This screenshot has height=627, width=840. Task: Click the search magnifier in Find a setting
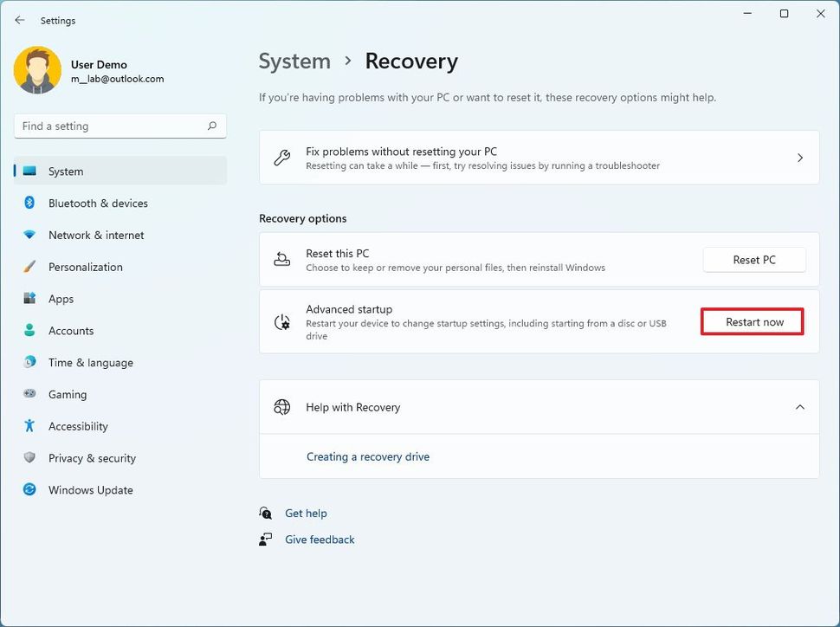point(212,126)
